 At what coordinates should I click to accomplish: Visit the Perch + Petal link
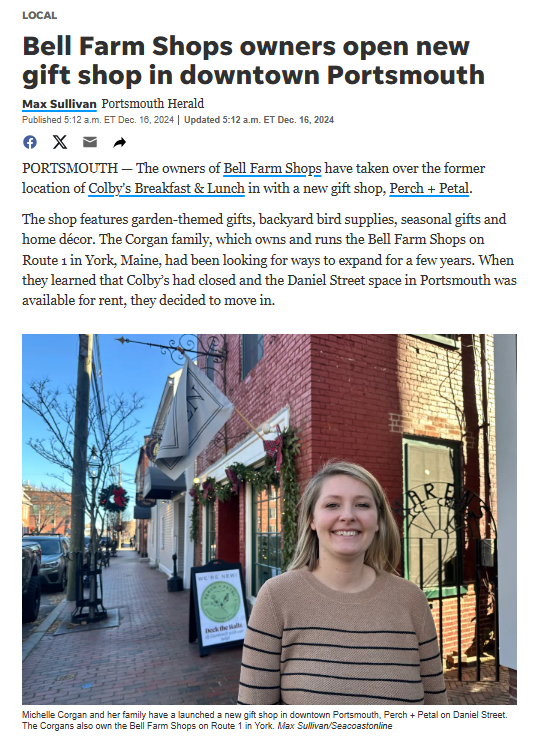pyautogui.click(x=429, y=189)
